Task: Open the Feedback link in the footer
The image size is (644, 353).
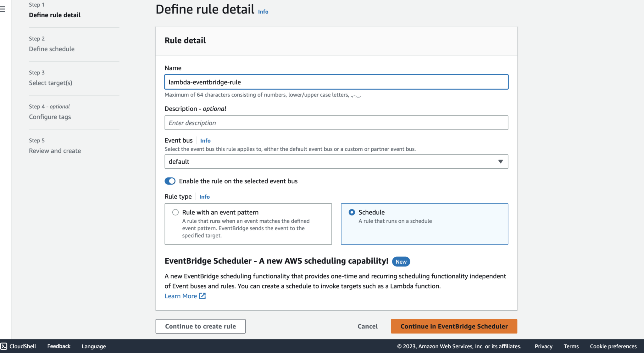Action: (58, 346)
